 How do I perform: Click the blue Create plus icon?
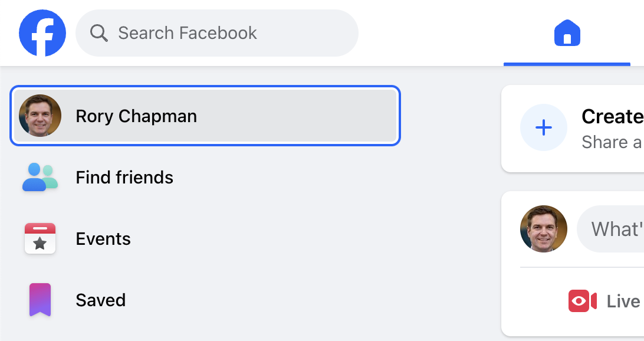coord(543,127)
